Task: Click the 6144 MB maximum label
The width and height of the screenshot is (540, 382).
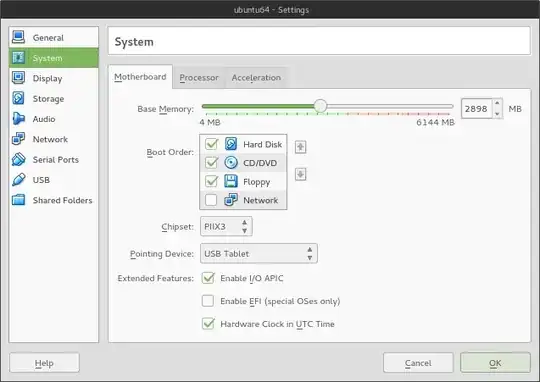Action: pyautogui.click(x=435, y=122)
